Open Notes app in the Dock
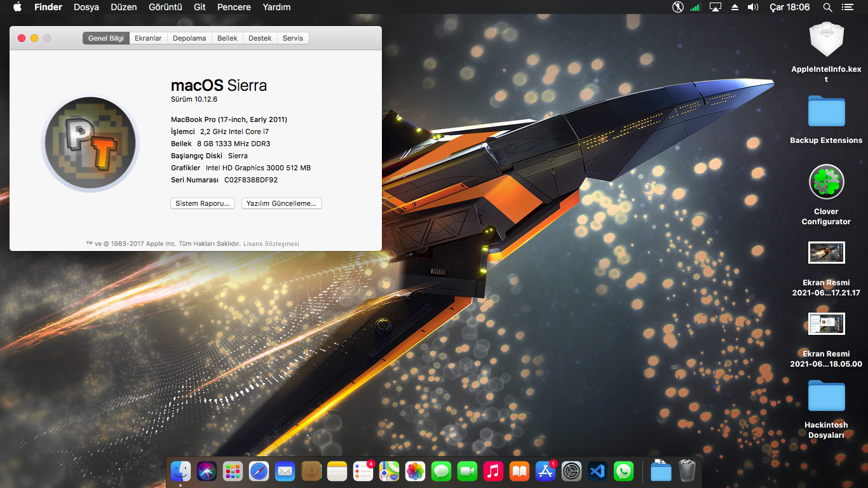868x488 pixels. [x=337, y=471]
